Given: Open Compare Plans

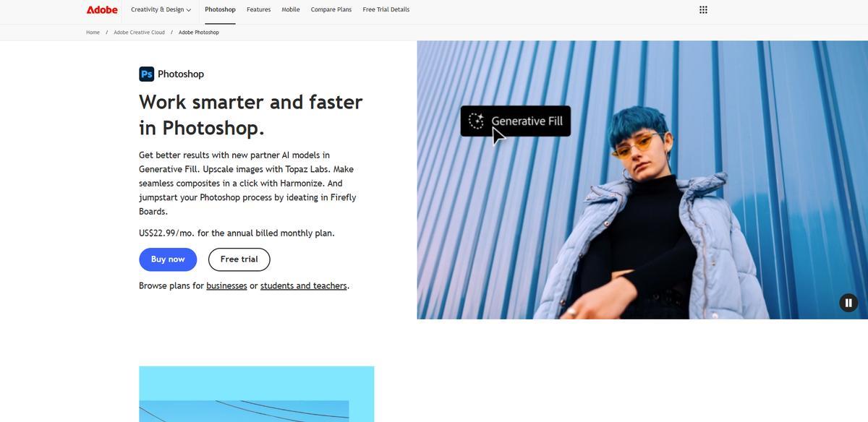Looking at the screenshot, I should [331, 9].
